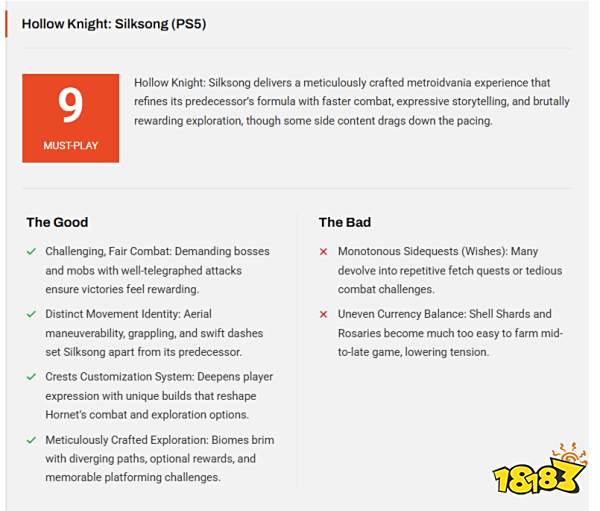Click the Distinct Movement Identity item text

tap(154, 333)
